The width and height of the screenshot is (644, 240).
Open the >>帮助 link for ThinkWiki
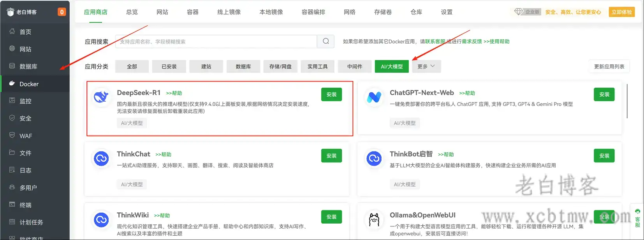(x=162, y=215)
